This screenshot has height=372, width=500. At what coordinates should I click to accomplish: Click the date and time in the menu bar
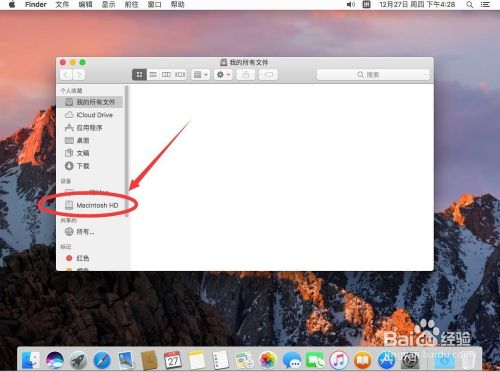tap(417, 5)
